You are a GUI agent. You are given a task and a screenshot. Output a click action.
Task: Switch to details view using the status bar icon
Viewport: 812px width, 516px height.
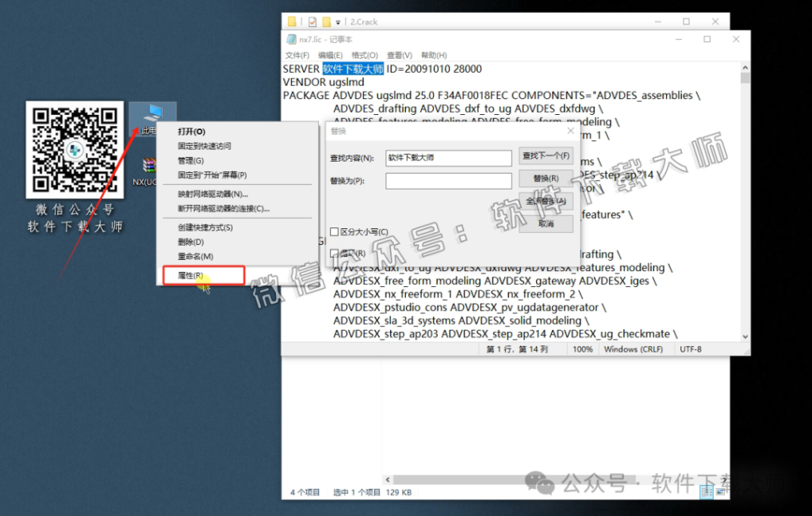(x=707, y=491)
